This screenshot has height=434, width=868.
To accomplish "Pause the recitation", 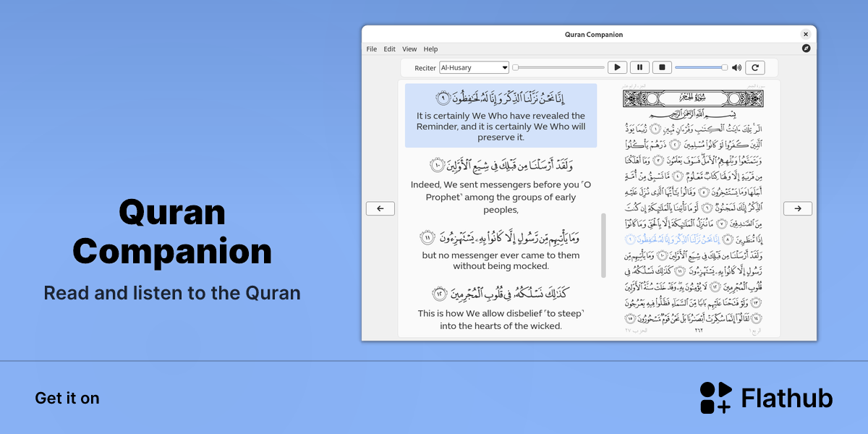I will (x=639, y=67).
